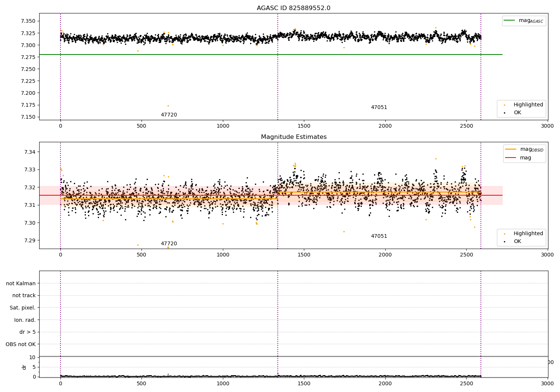
Task: Click the 7.34 y-axis tick label
Action: 30,152
